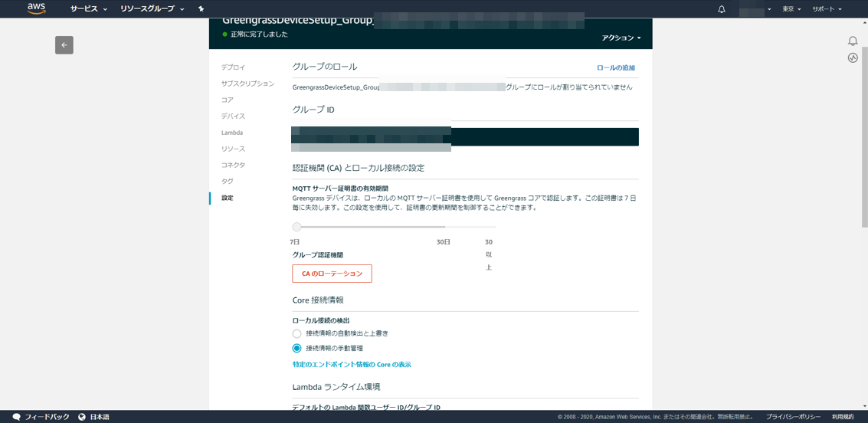Click the pin favorites star icon
Screen dimensions: 868x423
pyautogui.click(x=201, y=9)
